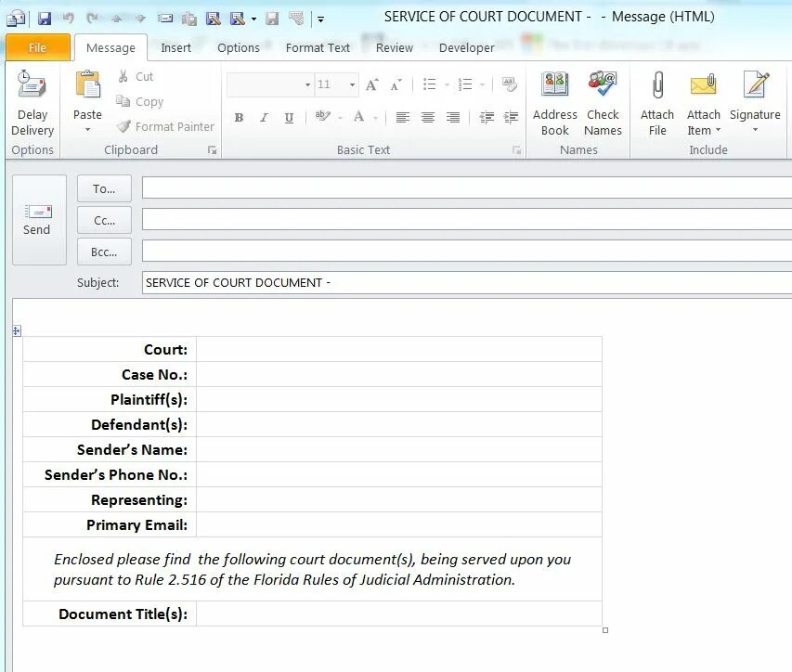Click the Cc... button

[x=104, y=220]
